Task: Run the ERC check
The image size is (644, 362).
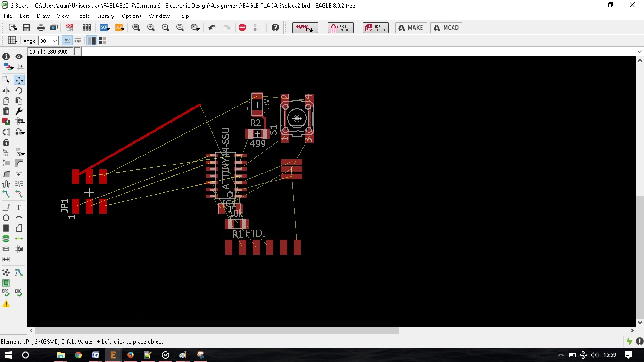Action: click(x=6, y=293)
